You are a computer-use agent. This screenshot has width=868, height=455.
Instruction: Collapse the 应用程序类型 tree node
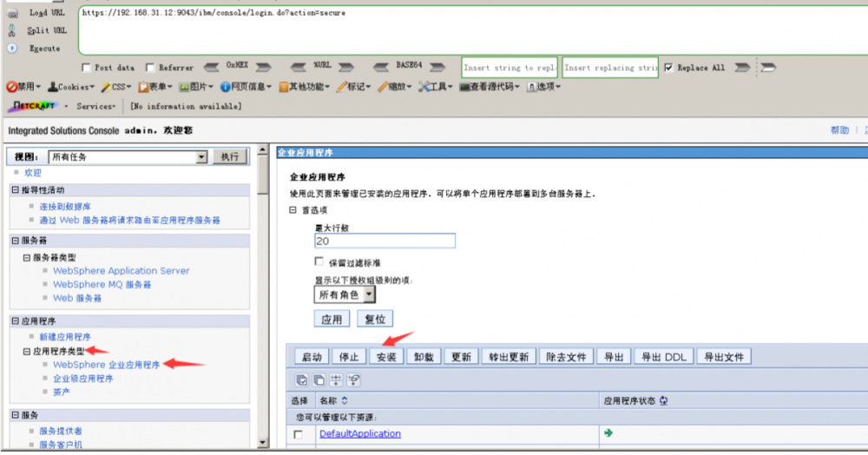coord(27,351)
